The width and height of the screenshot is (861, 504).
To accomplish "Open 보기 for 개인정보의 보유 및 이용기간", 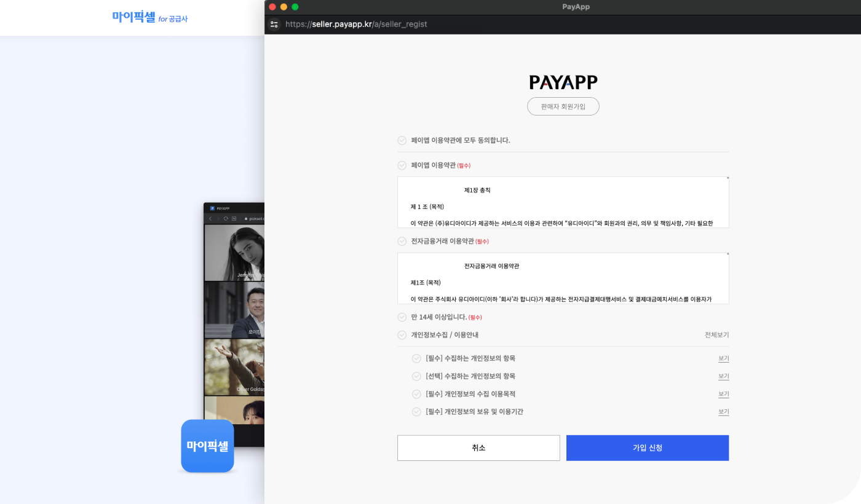I will pos(723,412).
